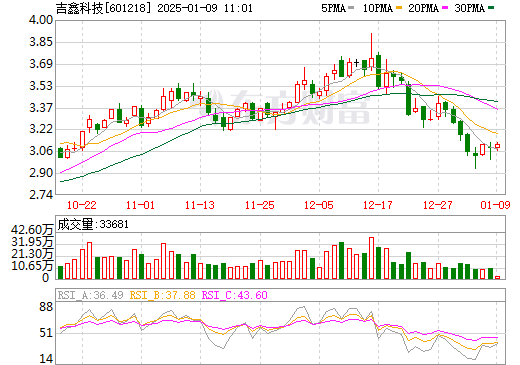The width and height of the screenshot is (520, 365).
Task: Click the RSI_C:43.60 indicator label
Action: (235, 295)
